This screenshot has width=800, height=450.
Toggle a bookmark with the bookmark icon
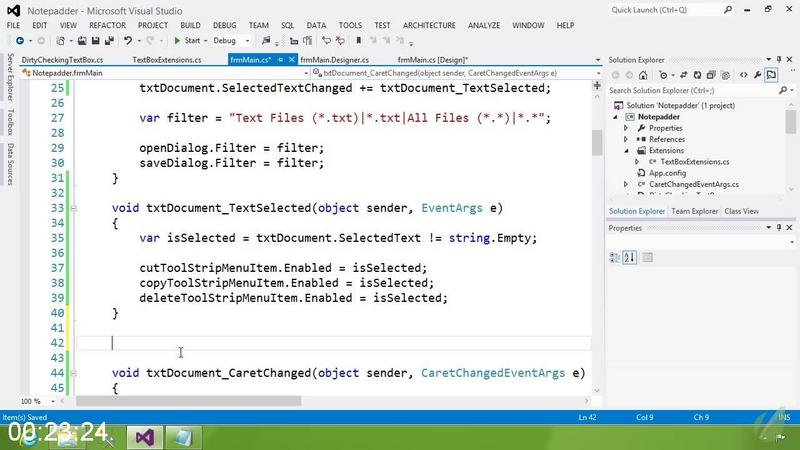pos(359,40)
